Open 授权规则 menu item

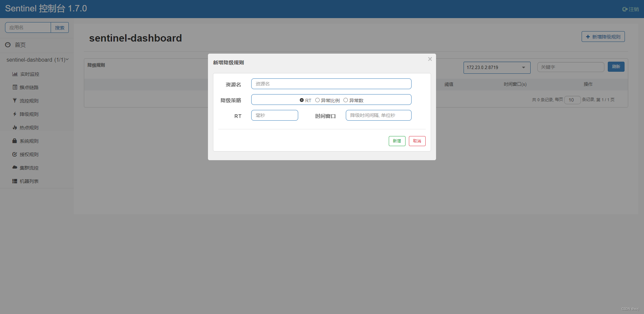[x=29, y=154]
